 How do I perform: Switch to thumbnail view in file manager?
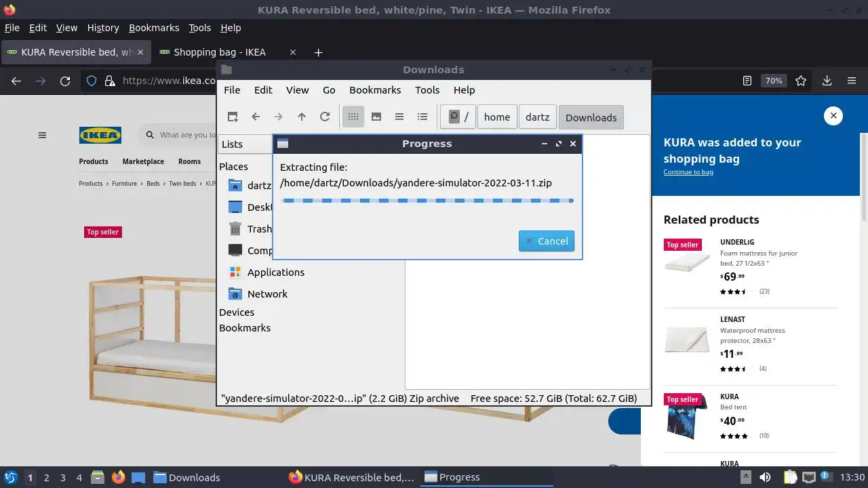click(x=376, y=117)
